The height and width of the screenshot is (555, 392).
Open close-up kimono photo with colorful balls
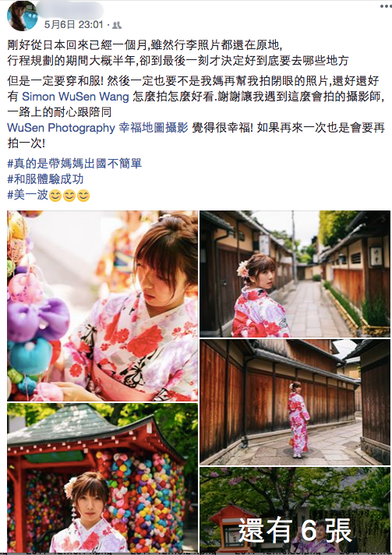click(103, 306)
